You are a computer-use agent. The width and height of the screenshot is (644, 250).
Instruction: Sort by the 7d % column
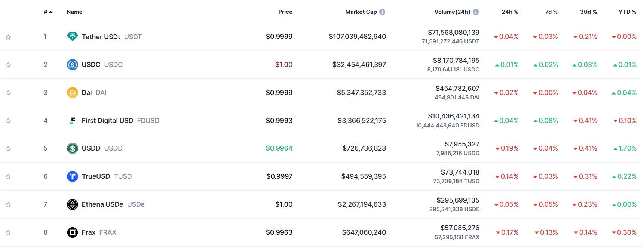coord(551,12)
